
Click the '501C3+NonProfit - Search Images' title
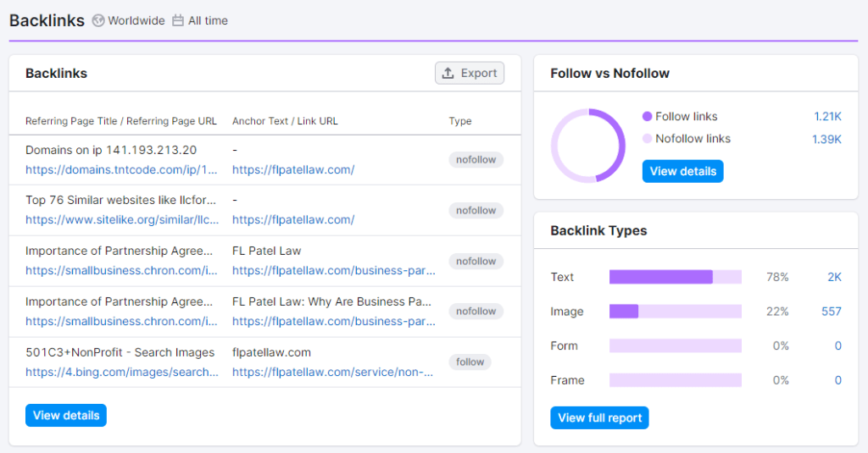click(x=120, y=352)
